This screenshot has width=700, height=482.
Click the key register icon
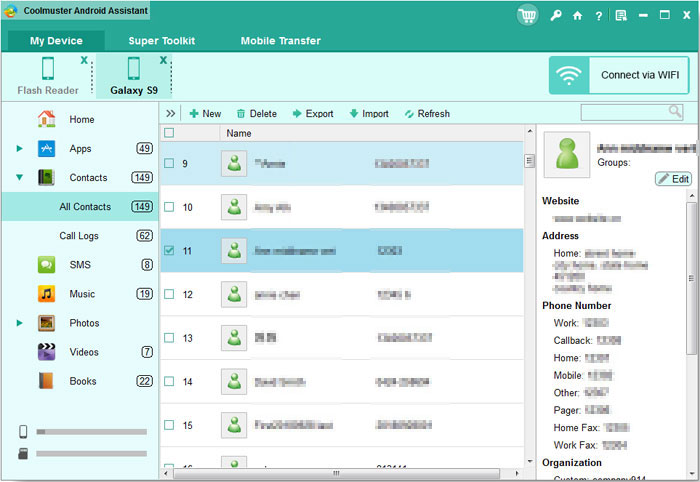pos(556,16)
